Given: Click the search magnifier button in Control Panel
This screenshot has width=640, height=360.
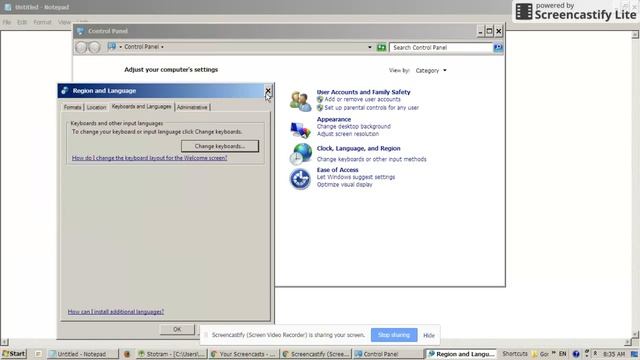Looking at the screenshot, I should pyautogui.click(x=498, y=48).
